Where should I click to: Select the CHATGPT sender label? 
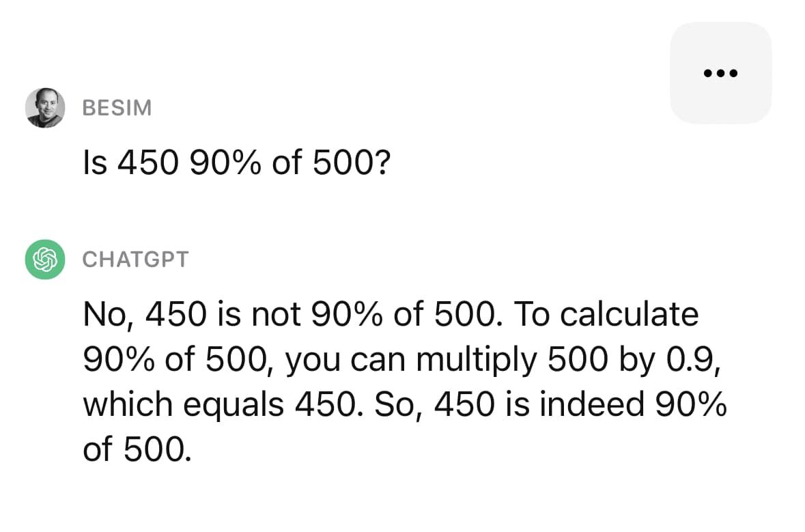(x=136, y=260)
